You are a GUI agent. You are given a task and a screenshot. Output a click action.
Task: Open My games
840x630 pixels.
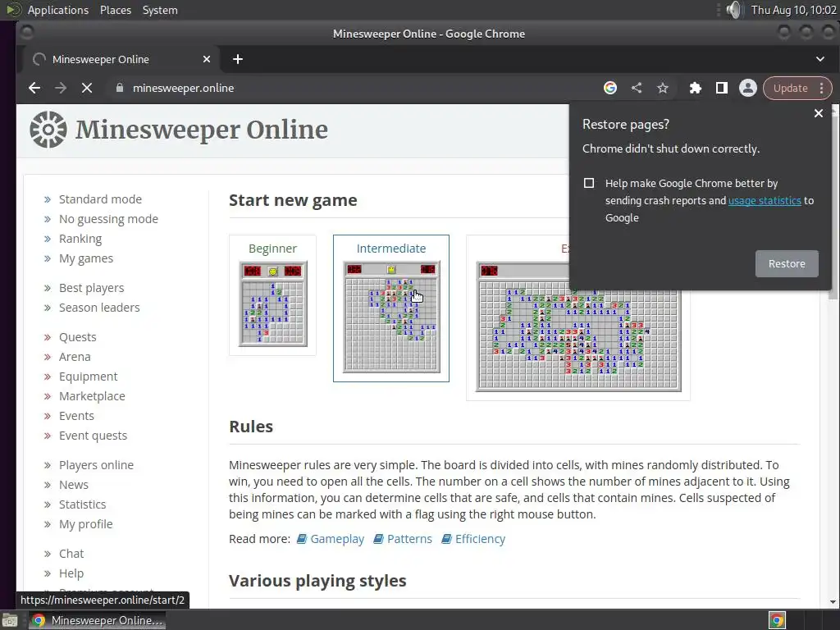tap(85, 258)
